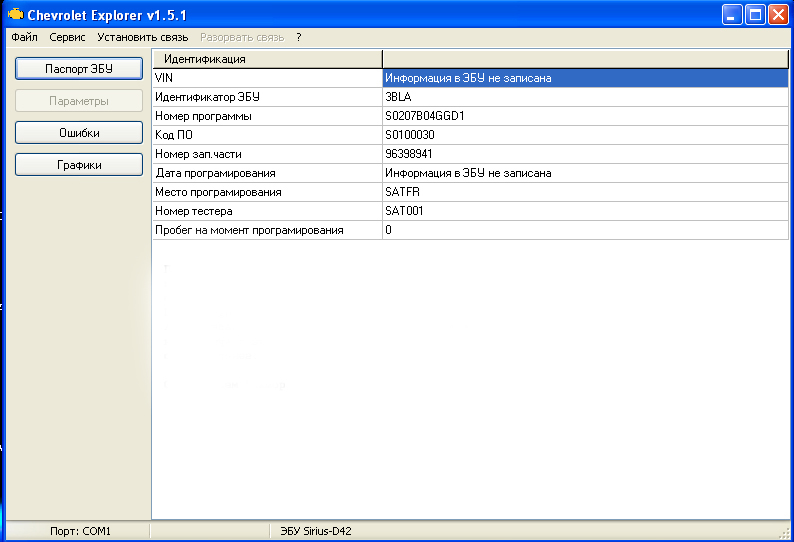Image resolution: width=794 pixels, height=542 pixels.
Task: Select the Код ПО label cell
Action: pos(267,135)
